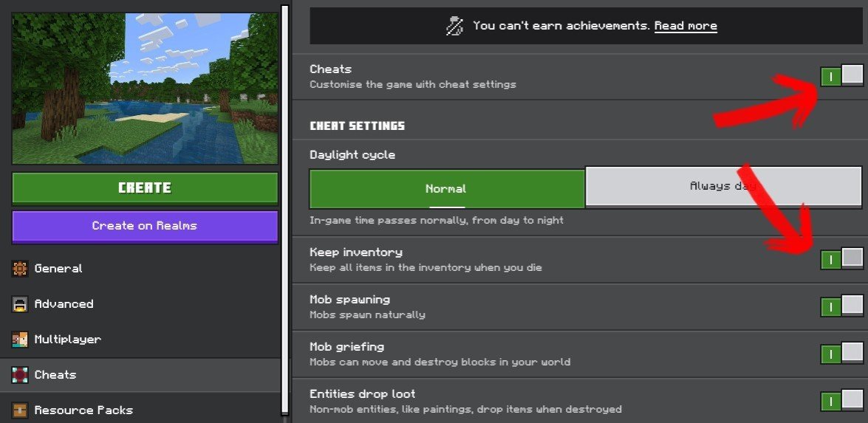Click 'Mobs spawn naturally' description

[367, 315]
